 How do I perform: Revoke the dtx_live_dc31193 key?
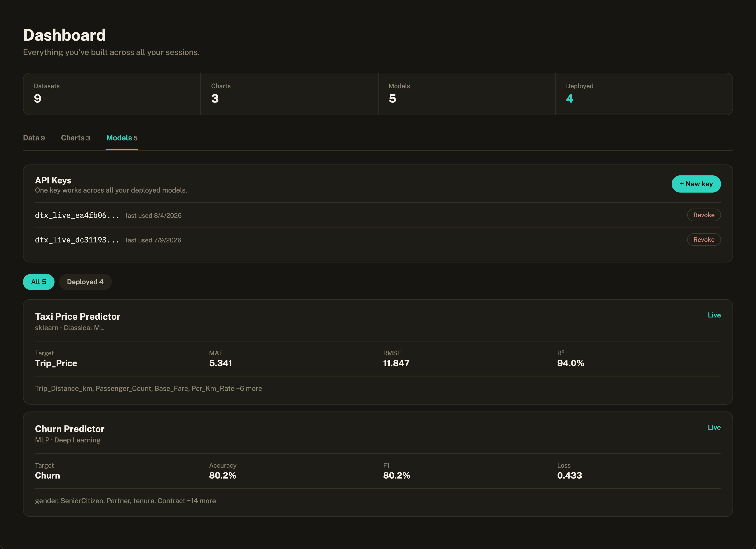[704, 240]
